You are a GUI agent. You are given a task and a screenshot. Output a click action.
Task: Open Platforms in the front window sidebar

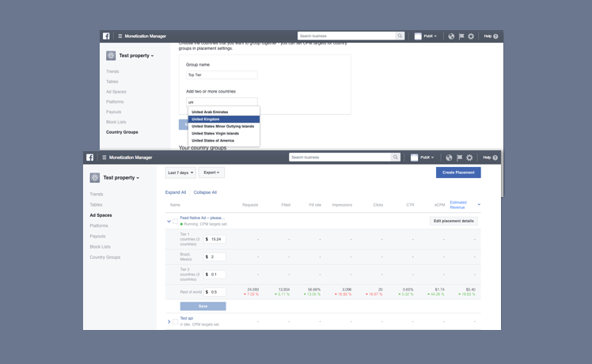[x=99, y=226]
